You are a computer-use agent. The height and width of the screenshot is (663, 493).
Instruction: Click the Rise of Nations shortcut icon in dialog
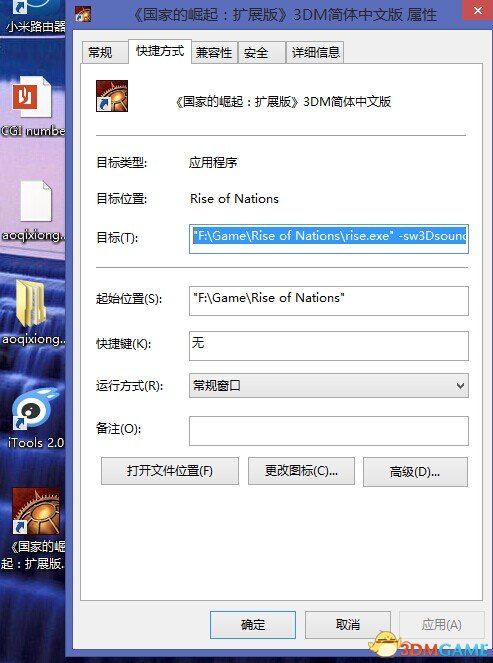[x=112, y=96]
